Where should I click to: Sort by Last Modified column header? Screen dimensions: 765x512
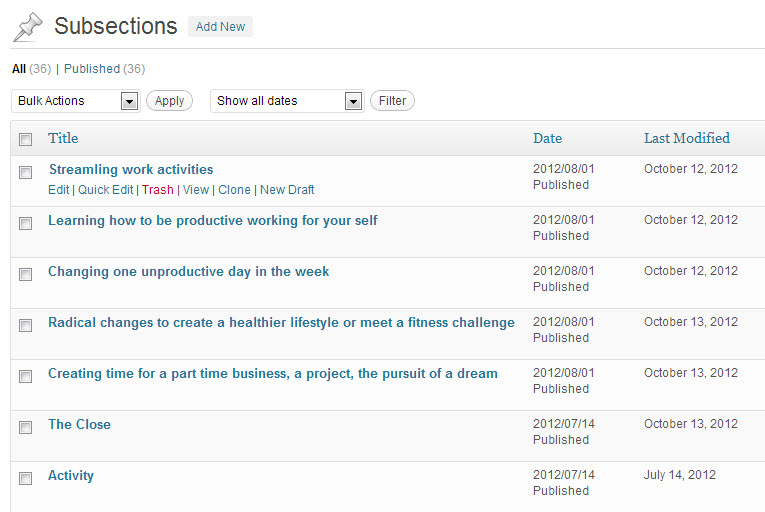pos(686,138)
